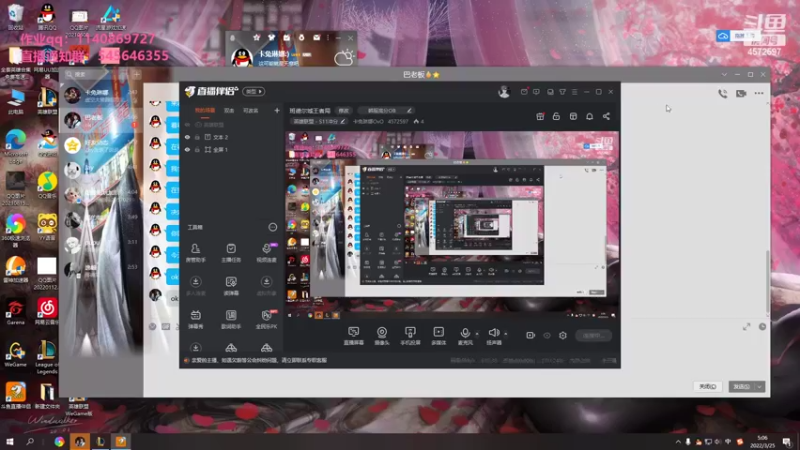The image size is (800, 450).
Task: Open the hamburger menu in the 直播伴侣 title bar
Action: coord(574,92)
